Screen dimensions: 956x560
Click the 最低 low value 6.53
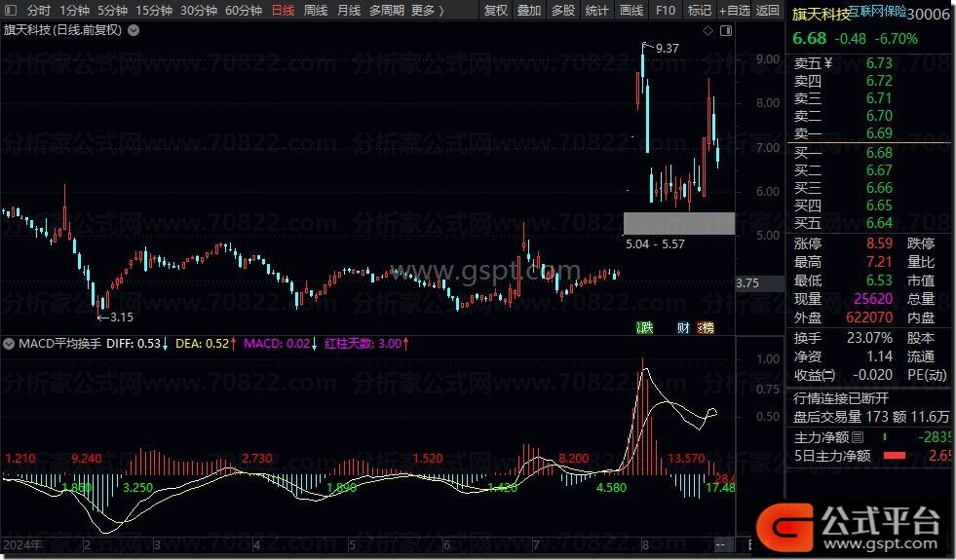click(x=879, y=280)
